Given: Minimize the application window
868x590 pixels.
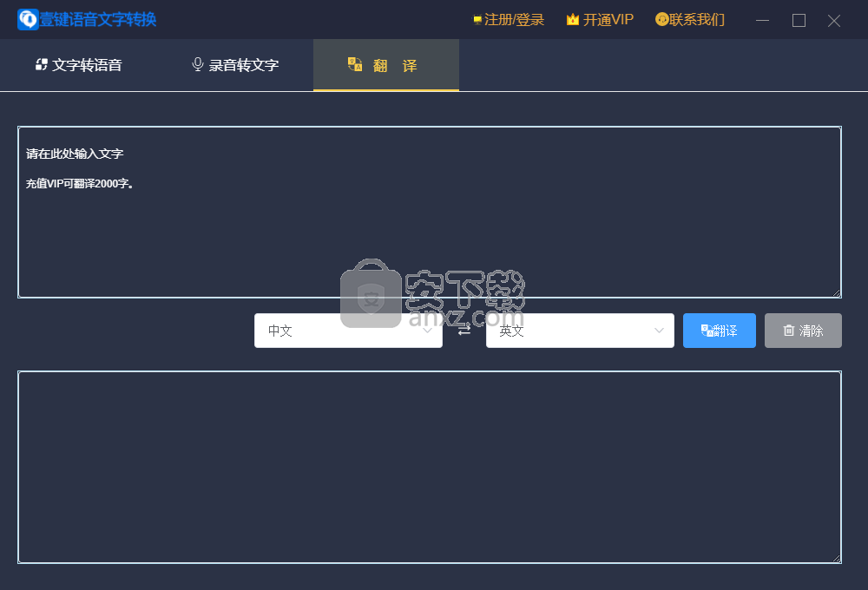Looking at the screenshot, I should pos(762,21).
